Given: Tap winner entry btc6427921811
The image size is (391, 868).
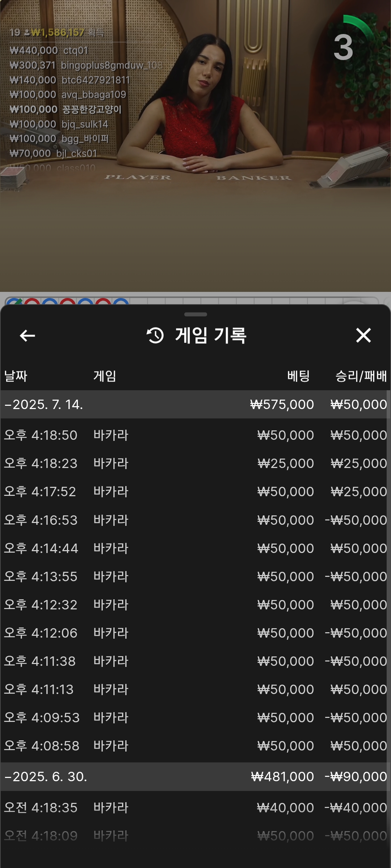Looking at the screenshot, I should [x=70, y=80].
